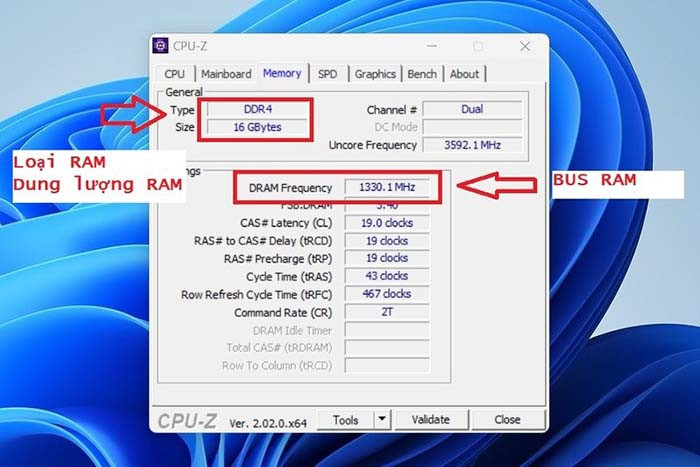Click the Dual channel value
This screenshot has height=467, width=700.
[472, 109]
